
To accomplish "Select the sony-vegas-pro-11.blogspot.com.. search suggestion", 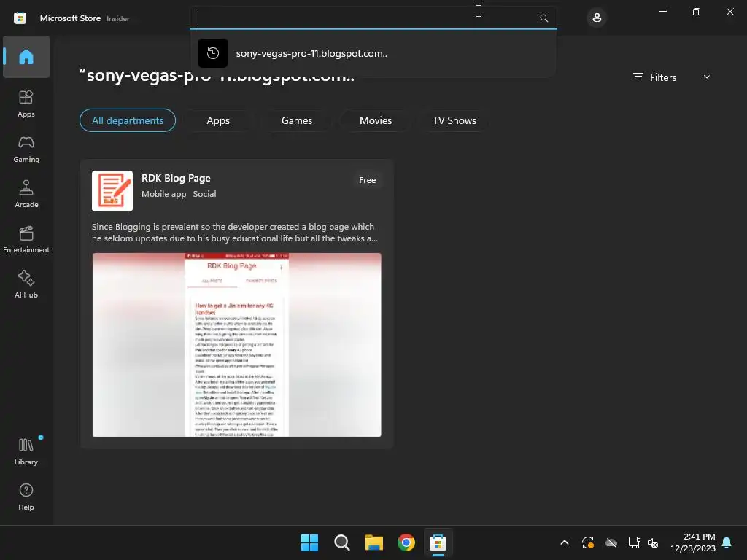I will 373,53.
